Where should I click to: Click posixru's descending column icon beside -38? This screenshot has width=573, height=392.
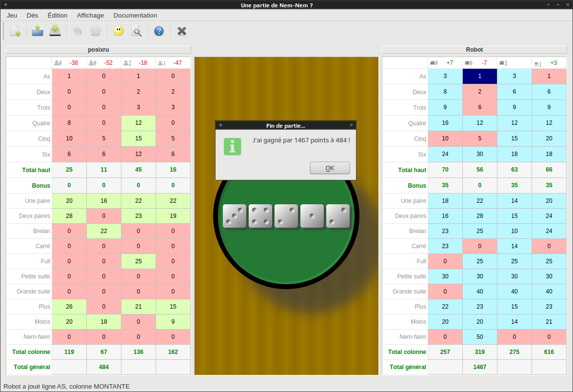coord(58,63)
